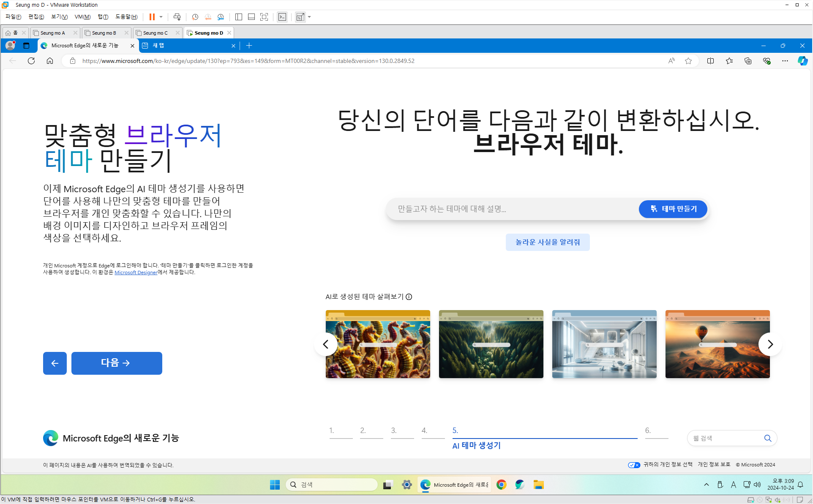
Task: Show previous themes in carousel
Action: click(326, 344)
